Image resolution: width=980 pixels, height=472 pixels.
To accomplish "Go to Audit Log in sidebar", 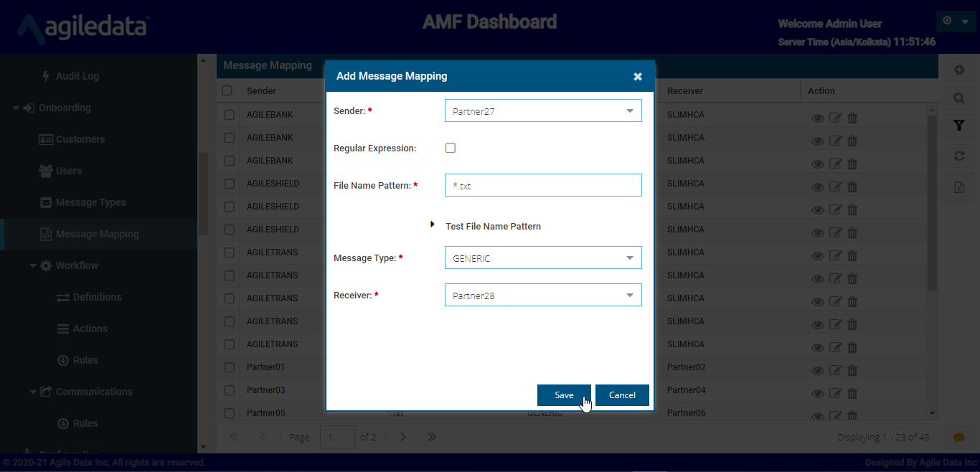I will click(x=77, y=76).
